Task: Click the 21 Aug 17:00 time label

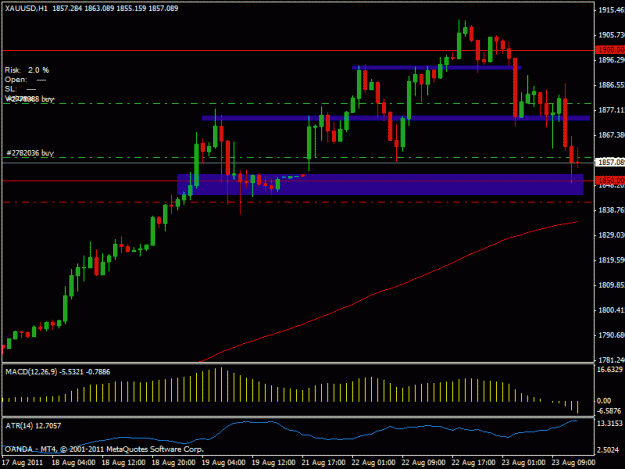Action: 323,463
